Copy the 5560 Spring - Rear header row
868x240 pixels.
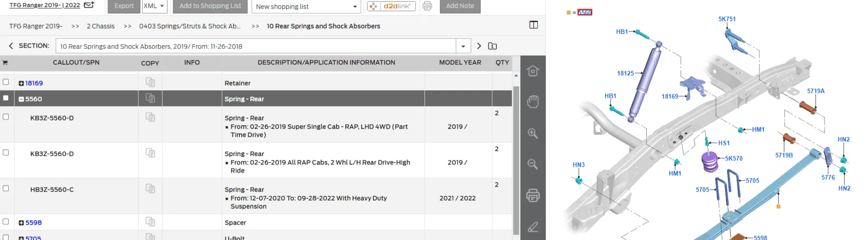pos(150,98)
